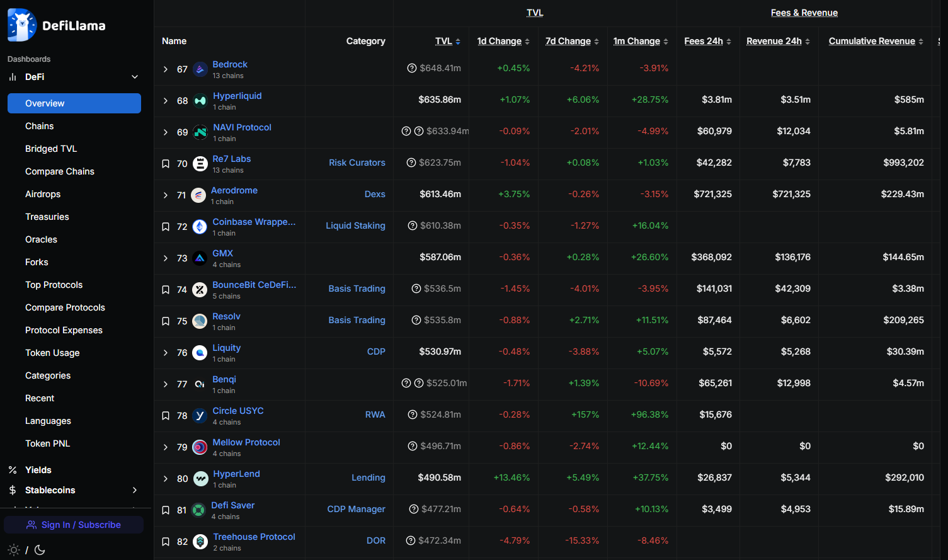Sort by the Fees 24h column
Image resolution: width=948 pixels, height=560 pixels.
coord(708,41)
